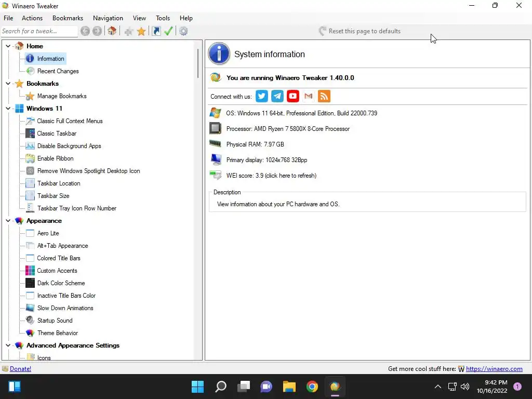This screenshot has width=532, height=399.
Task: Go back with the toolbar back arrow
Action: pyautogui.click(x=85, y=31)
